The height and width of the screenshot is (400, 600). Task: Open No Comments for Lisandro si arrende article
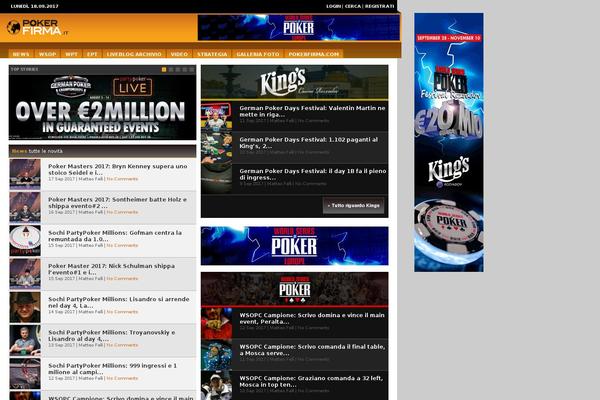tap(122, 312)
